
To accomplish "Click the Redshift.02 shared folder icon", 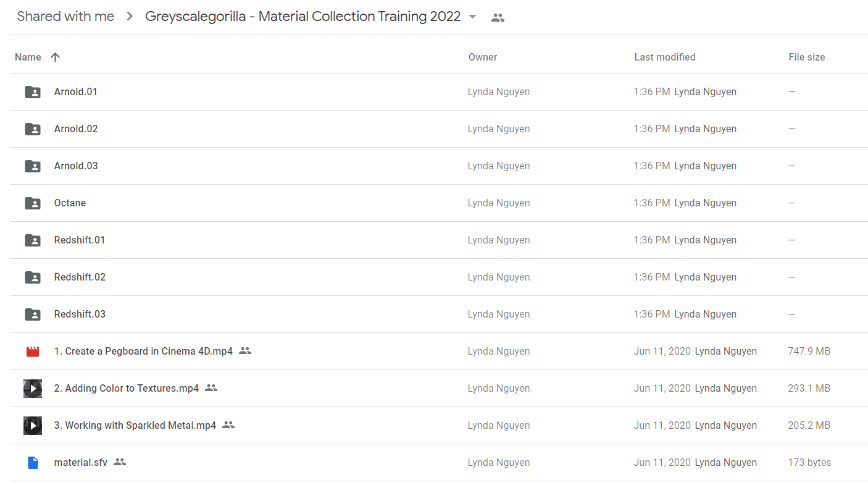I will click(33, 277).
